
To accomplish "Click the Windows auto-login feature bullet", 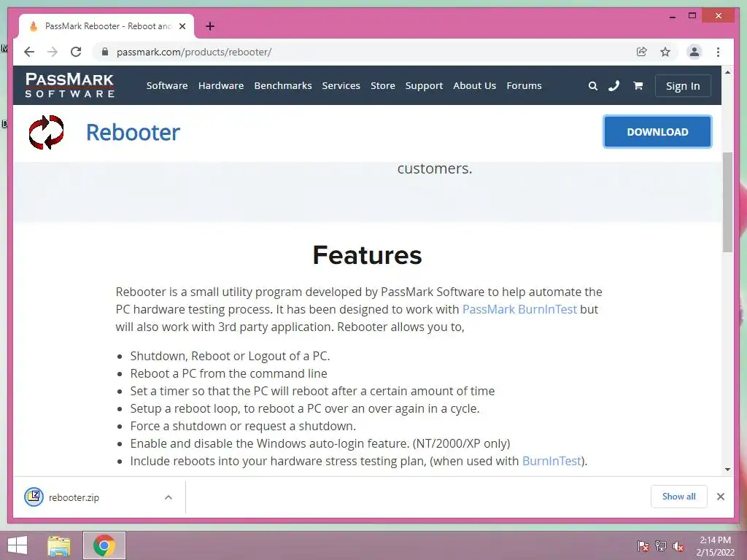I will (x=320, y=443).
